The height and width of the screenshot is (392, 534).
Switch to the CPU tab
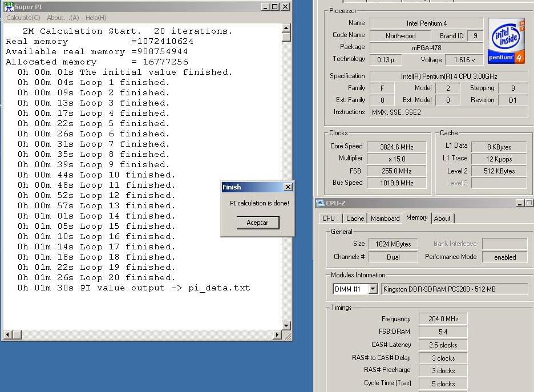(x=329, y=218)
